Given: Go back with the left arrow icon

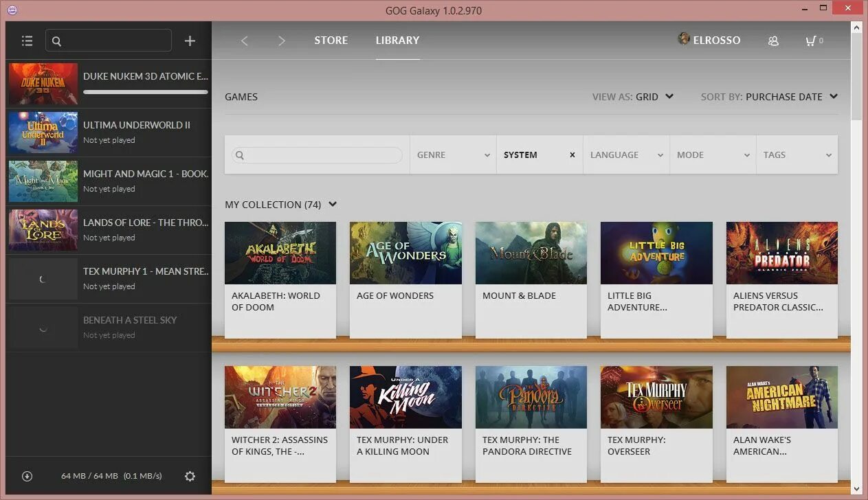Looking at the screenshot, I should click(244, 41).
